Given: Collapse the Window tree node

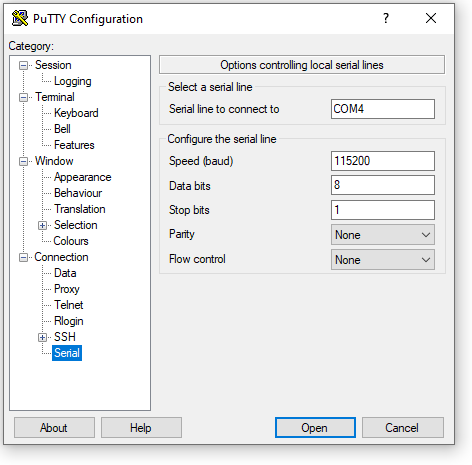Looking at the screenshot, I should click(x=23, y=161).
